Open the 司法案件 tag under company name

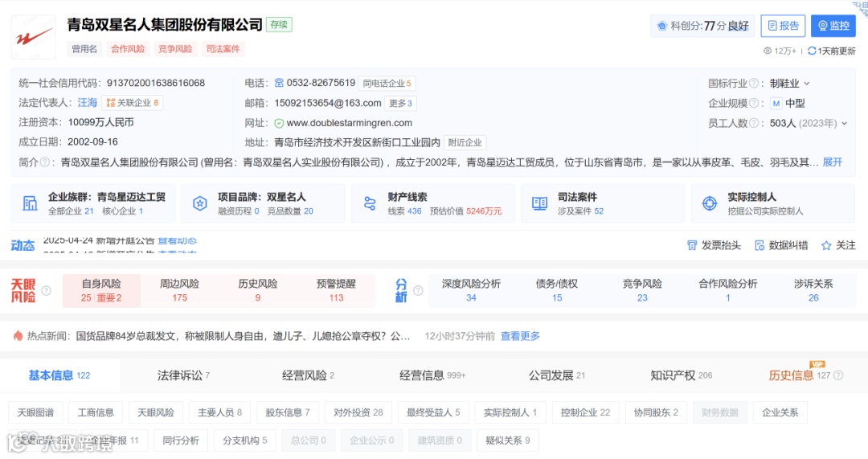(x=223, y=49)
